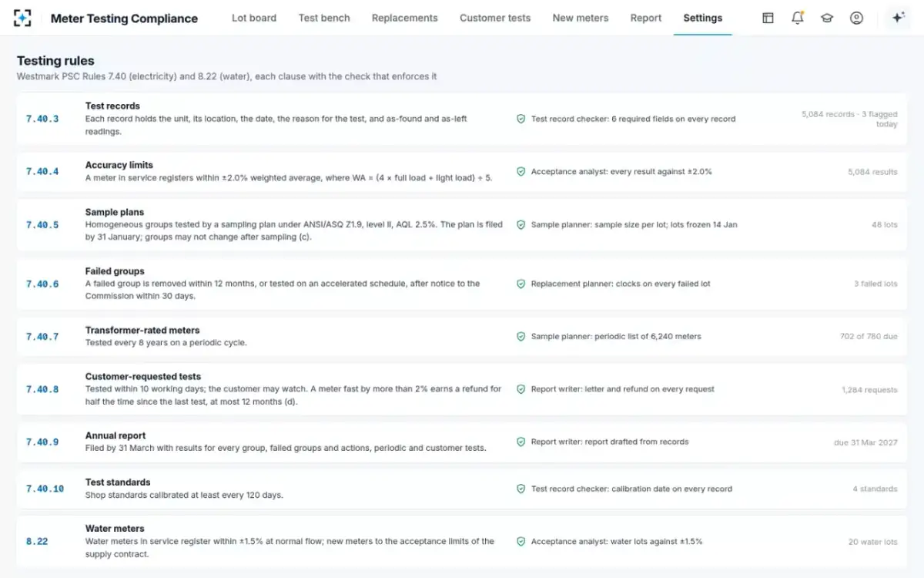This screenshot has height=578, width=924.
Task: Click shield icon beside Acceptance analyst: water lots
Action: tap(521, 542)
